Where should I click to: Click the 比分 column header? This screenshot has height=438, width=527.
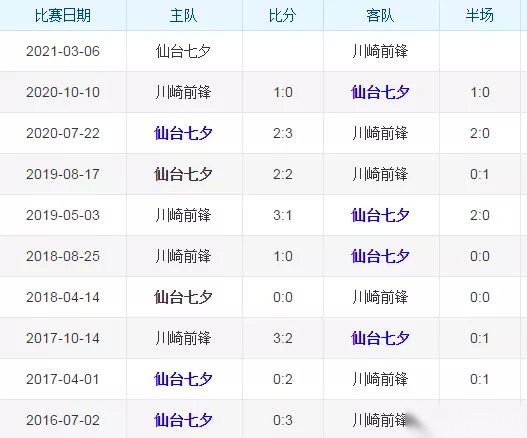[x=282, y=15]
